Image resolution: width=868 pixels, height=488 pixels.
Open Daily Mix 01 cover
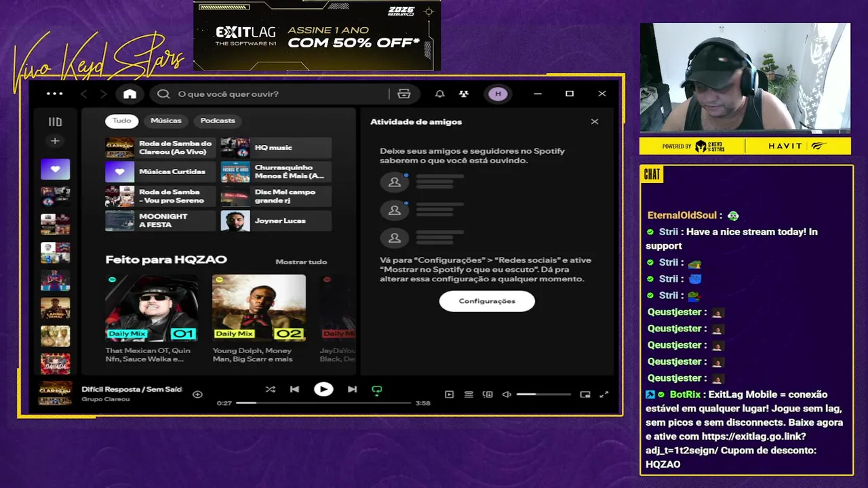click(152, 308)
